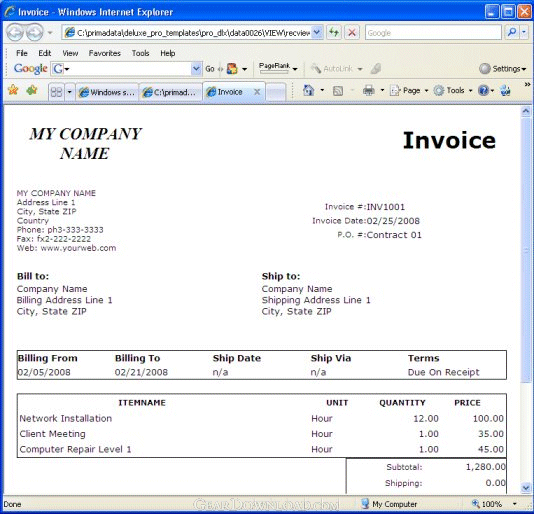Click the scroll down arrow
The image size is (534, 514).
click(x=526, y=488)
